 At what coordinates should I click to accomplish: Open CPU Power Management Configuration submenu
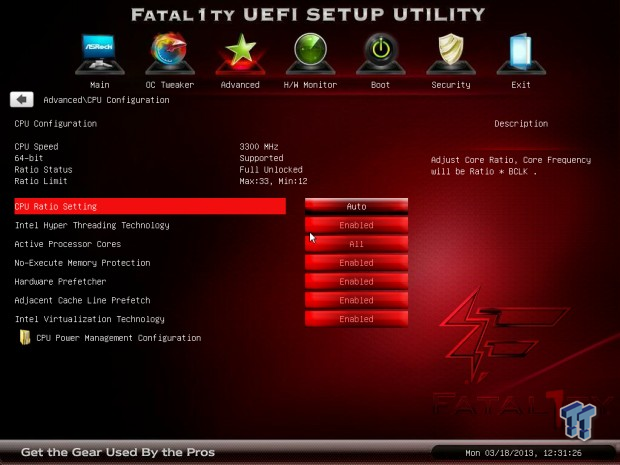119,338
